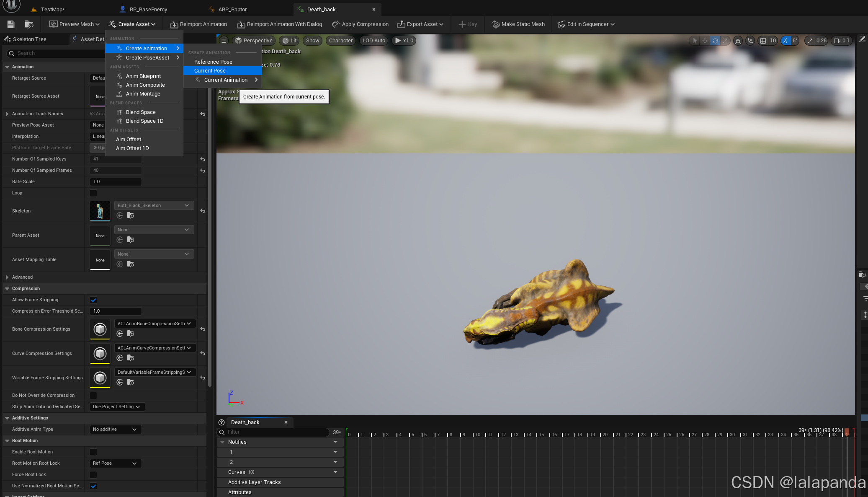Open the Additive Anim Type dropdown
The width and height of the screenshot is (868, 497).
click(x=115, y=430)
